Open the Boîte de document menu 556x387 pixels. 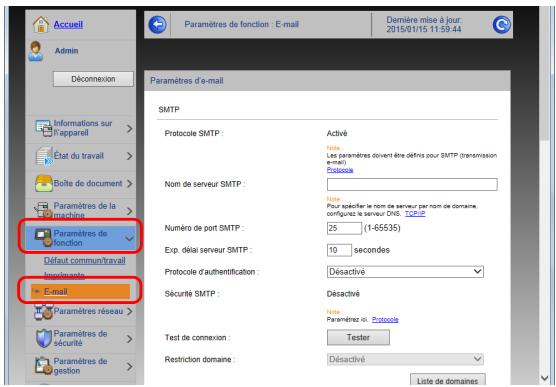[81, 183]
